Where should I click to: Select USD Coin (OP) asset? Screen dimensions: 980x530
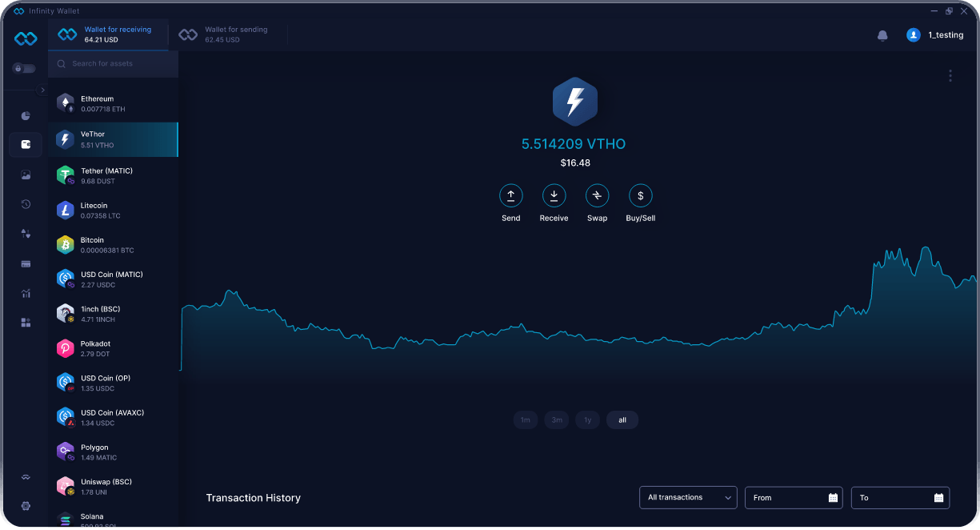(x=113, y=383)
